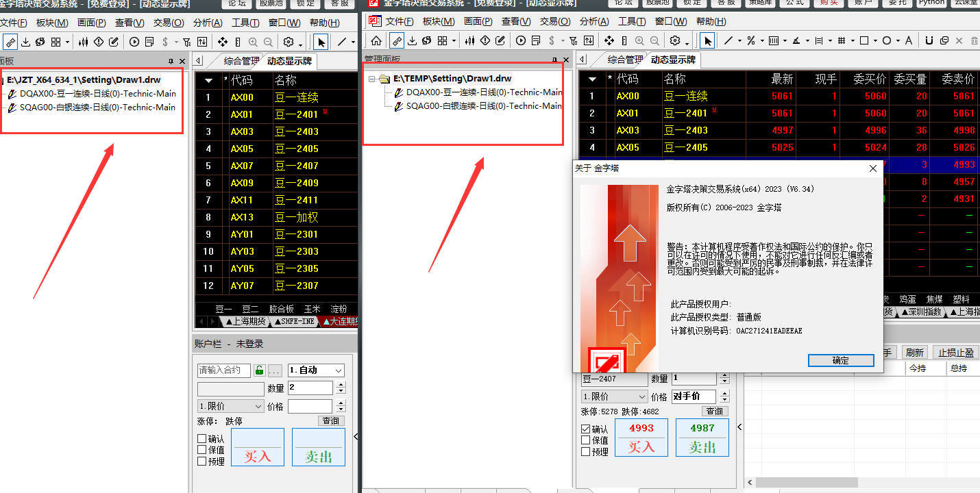The width and height of the screenshot is (980, 493).
Task: Collapse the E:\TEMP\Setting\Draw1.drw tree node
Action: 372,79
